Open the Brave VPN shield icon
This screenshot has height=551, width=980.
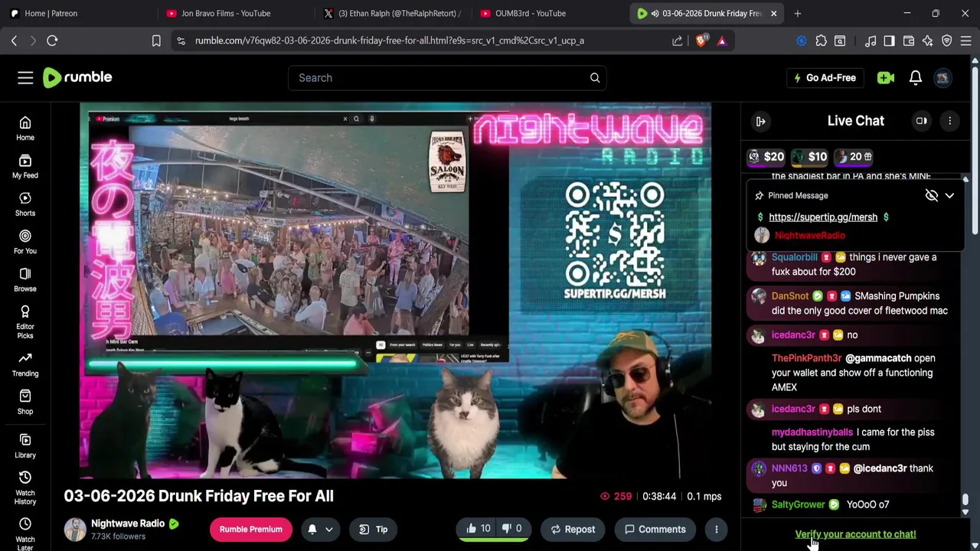pos(947,41)
